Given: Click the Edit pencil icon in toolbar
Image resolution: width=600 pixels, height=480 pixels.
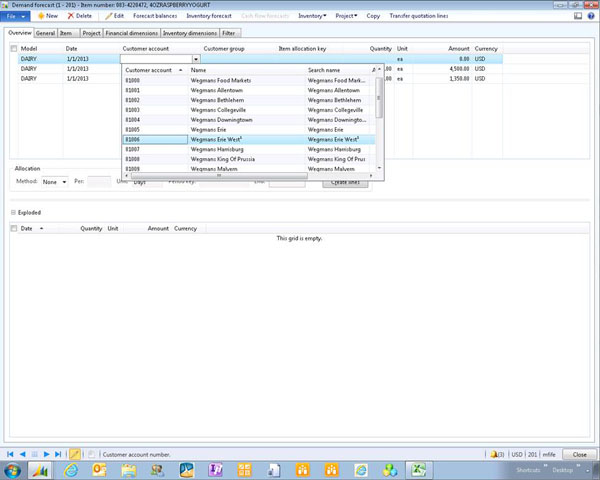Looking at the screenshot, I should point(109,16).
